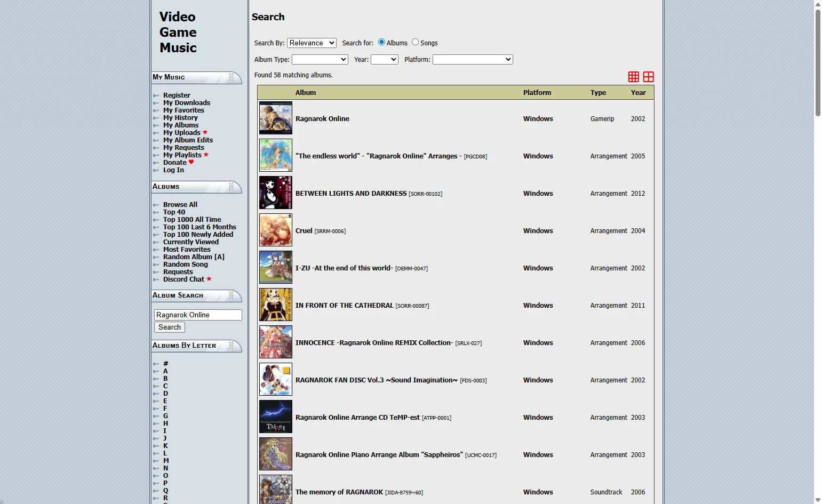The height and width of the screenshot is (504, 822).
Task: Select the Albums radio button
Action: point(381,42)
